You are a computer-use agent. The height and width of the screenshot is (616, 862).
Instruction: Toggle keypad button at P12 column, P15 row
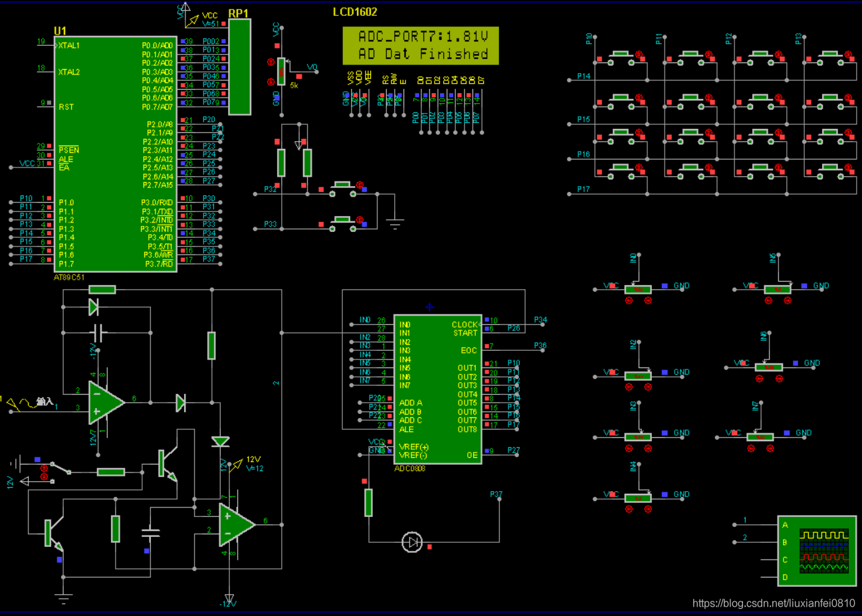pyautogui.click(x=761, y=102)
